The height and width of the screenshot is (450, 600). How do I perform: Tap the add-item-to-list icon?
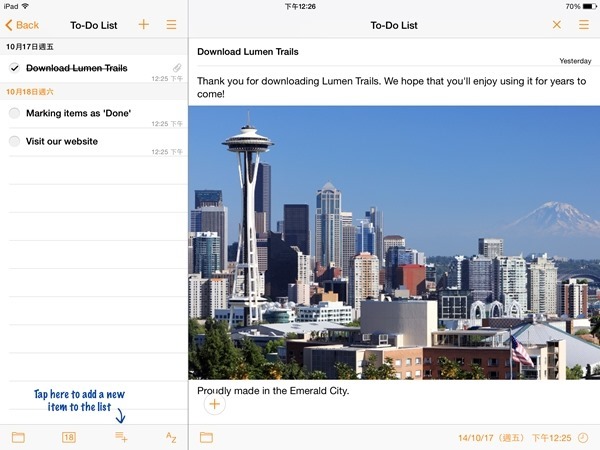pos(121,437)
